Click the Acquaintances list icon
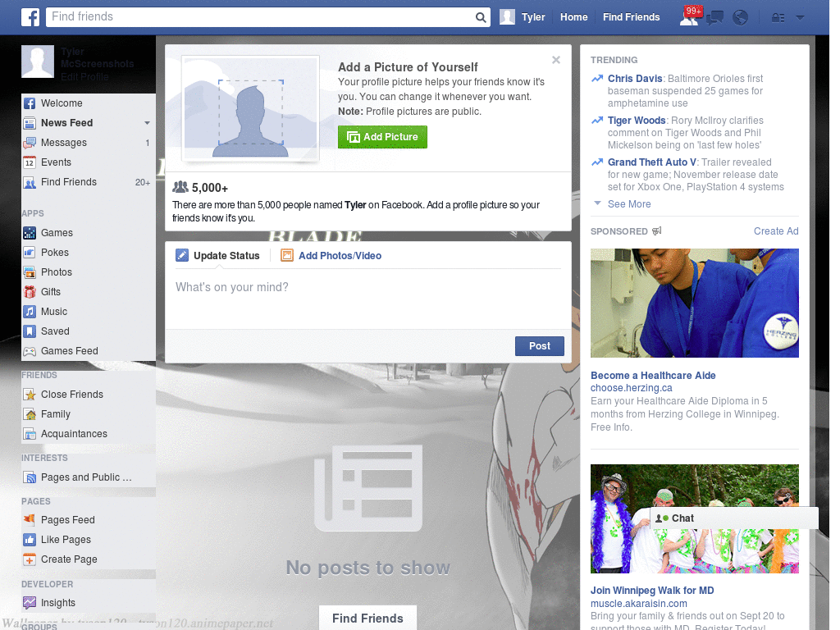Screen dimensions: 840x630 pyautogui.click(x=30, y=434)
